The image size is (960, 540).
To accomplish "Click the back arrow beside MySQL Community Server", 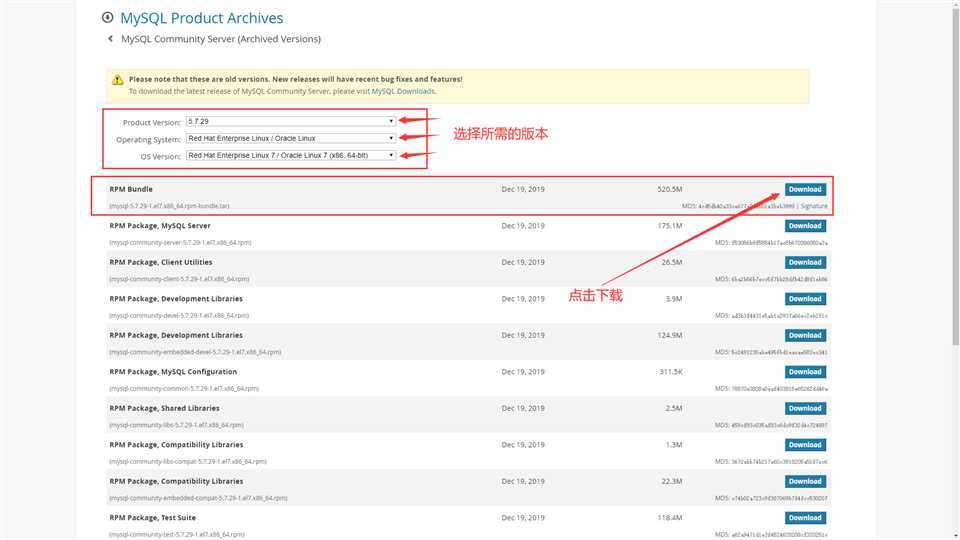I will tap(110, 39).
